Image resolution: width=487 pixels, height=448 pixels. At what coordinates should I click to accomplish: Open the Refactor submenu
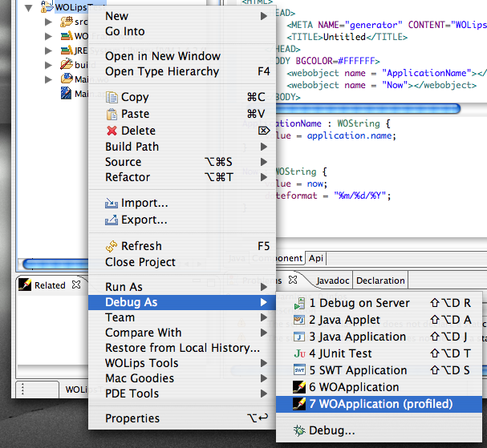(x=182, y=177)
